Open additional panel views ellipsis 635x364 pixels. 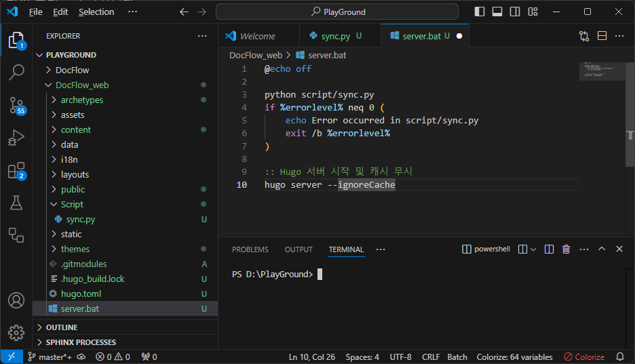[381, 249]
